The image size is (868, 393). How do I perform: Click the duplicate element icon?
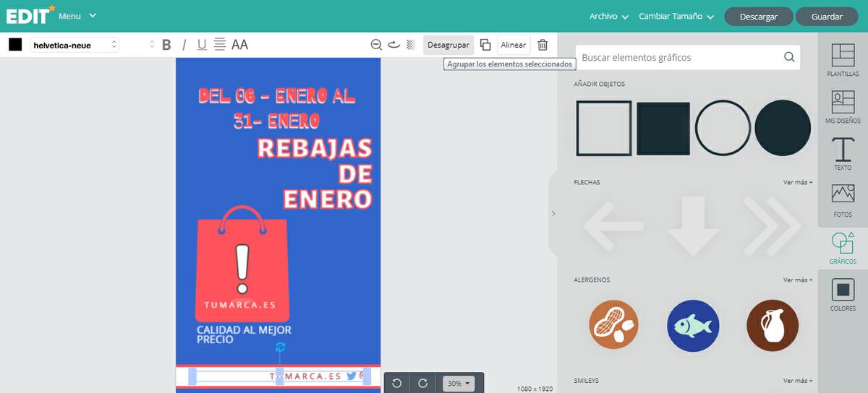485,45
